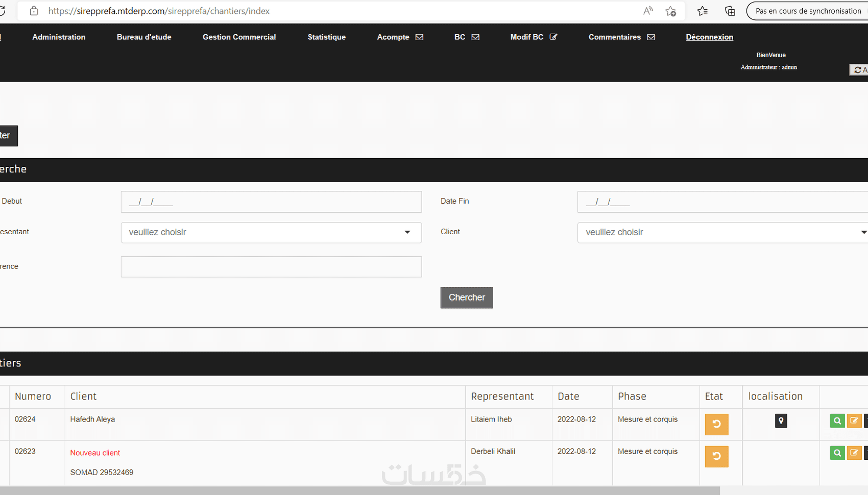This screenshot has height=495, width=868.
Task: Click the site lock icon in address bar
Action: pyautogui.click(x=34, y=11)
